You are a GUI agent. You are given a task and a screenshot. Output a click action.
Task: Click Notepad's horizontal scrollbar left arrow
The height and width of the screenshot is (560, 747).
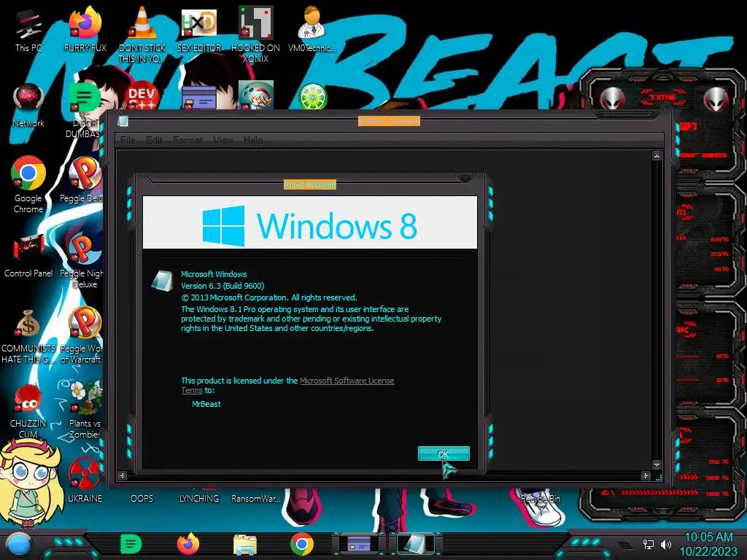(122, 475)
